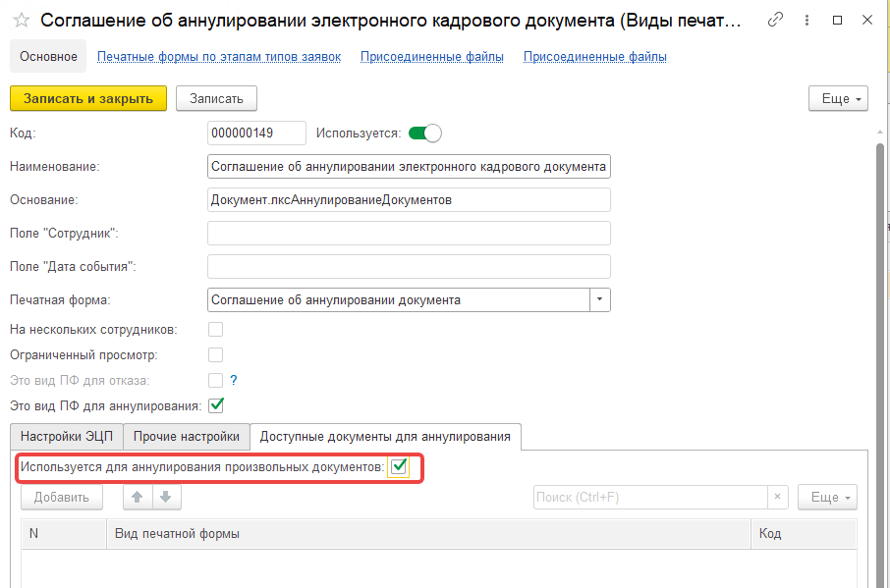Viewport: 890px width, 588px height.
Task: Select the 'Основное' navigation tab
Action: [48, 57]
